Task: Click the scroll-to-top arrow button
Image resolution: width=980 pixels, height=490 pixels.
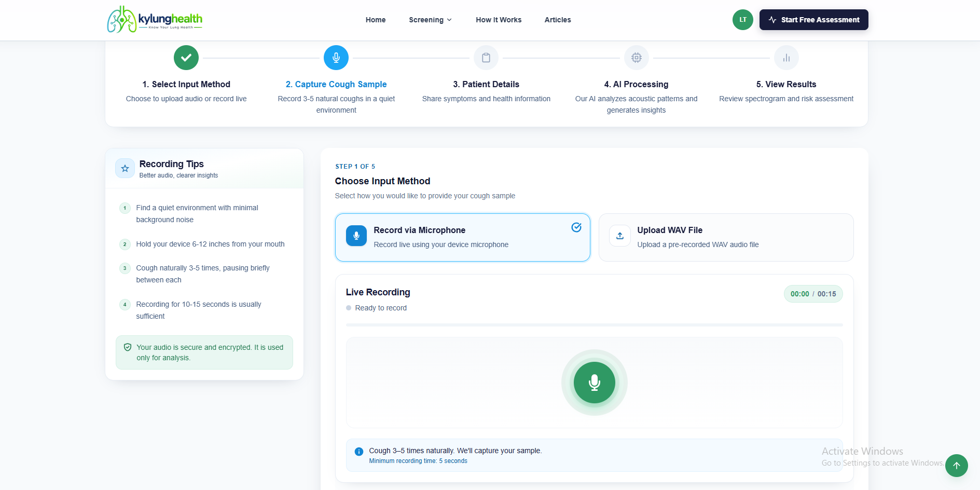Action: [957, 466]
